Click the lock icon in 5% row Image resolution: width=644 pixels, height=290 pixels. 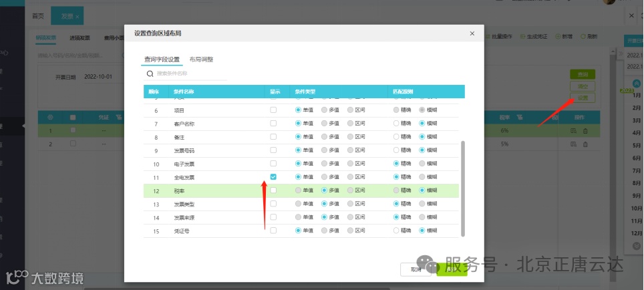coord(585,144)
